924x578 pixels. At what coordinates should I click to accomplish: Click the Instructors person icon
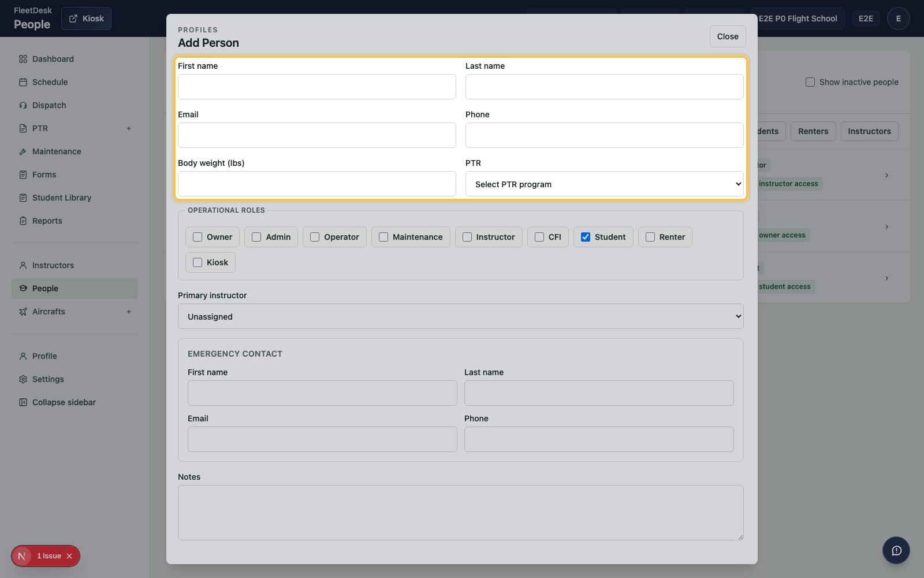[23, 265]
